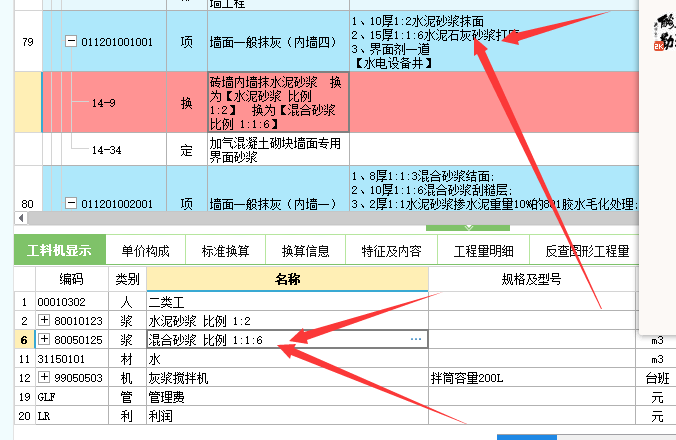Image resolution: width=676 pixels, height=440 pixels.
Task: Open the 工程量明细 tab
Action: coord(483,251)
